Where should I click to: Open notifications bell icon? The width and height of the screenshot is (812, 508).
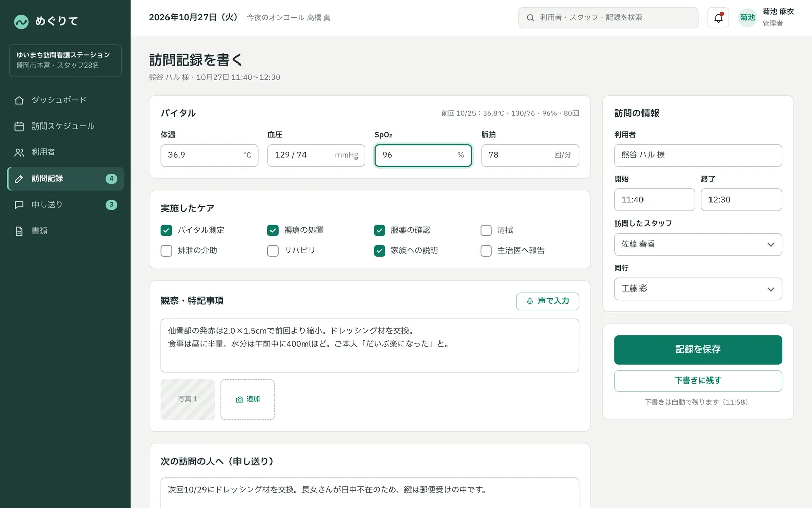pos(718,18)
